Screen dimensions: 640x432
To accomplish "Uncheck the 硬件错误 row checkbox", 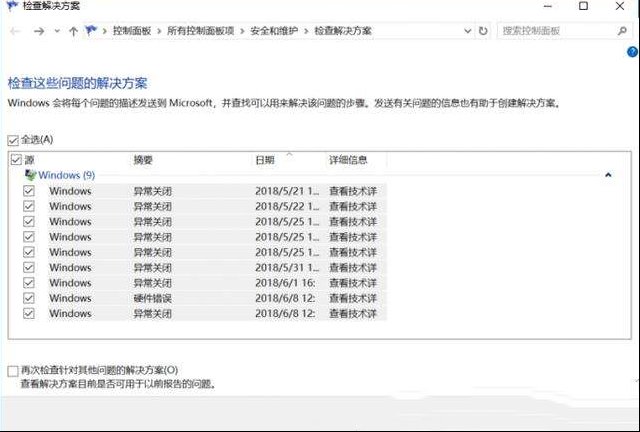I will click(x=29, y=298).
